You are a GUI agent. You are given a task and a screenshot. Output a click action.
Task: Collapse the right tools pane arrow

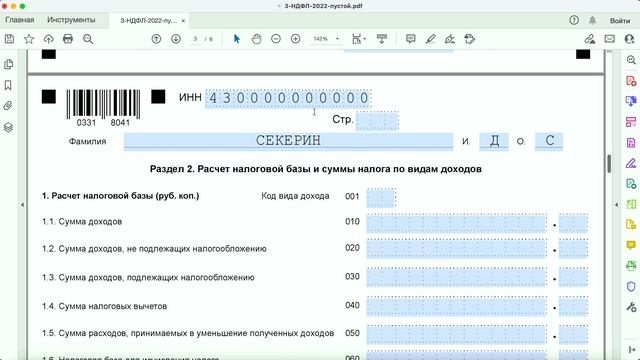click(617, 205)
